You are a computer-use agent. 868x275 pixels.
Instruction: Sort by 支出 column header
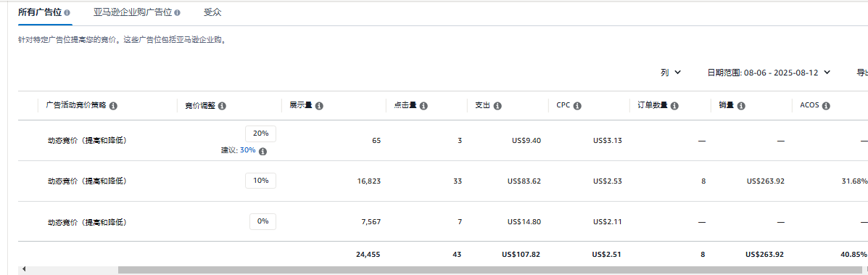point(483,105)
